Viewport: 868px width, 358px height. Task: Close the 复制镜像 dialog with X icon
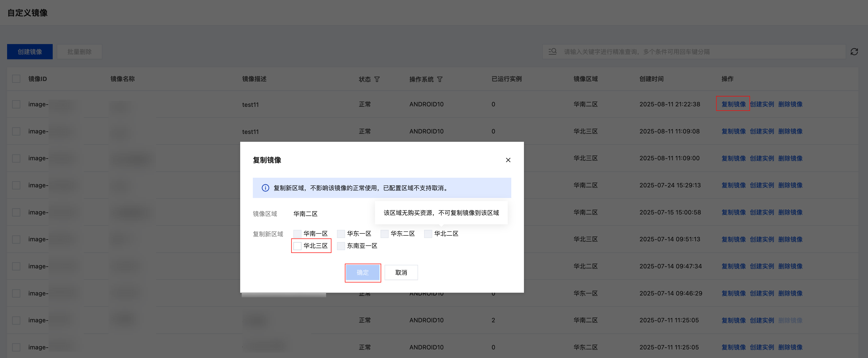(x=508, y=160)
